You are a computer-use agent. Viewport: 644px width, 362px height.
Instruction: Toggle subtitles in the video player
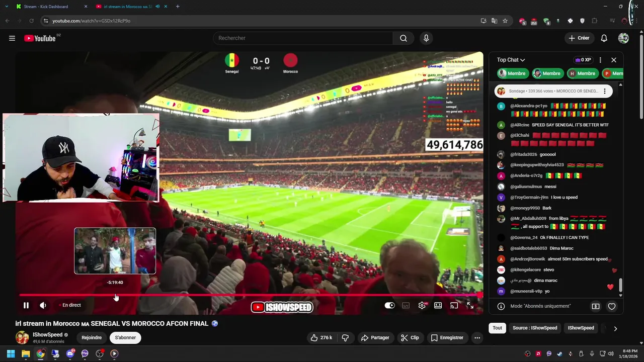(x=406, y=305)
